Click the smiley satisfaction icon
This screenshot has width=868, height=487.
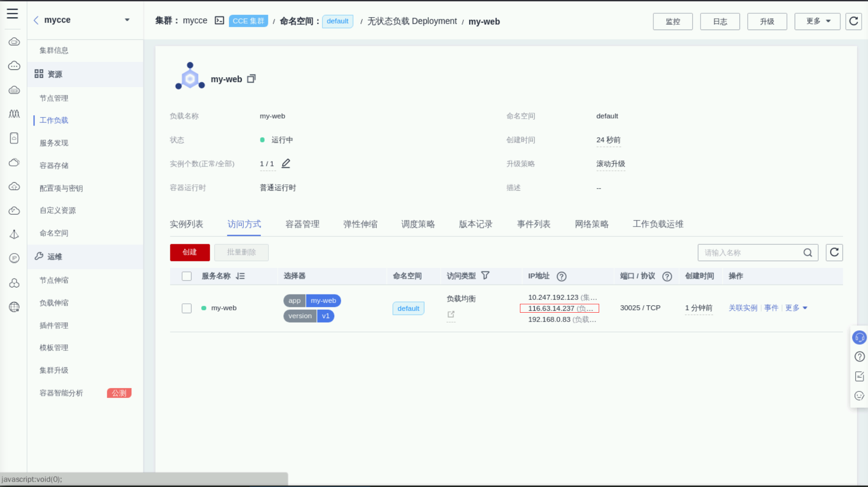coord(860,396)
